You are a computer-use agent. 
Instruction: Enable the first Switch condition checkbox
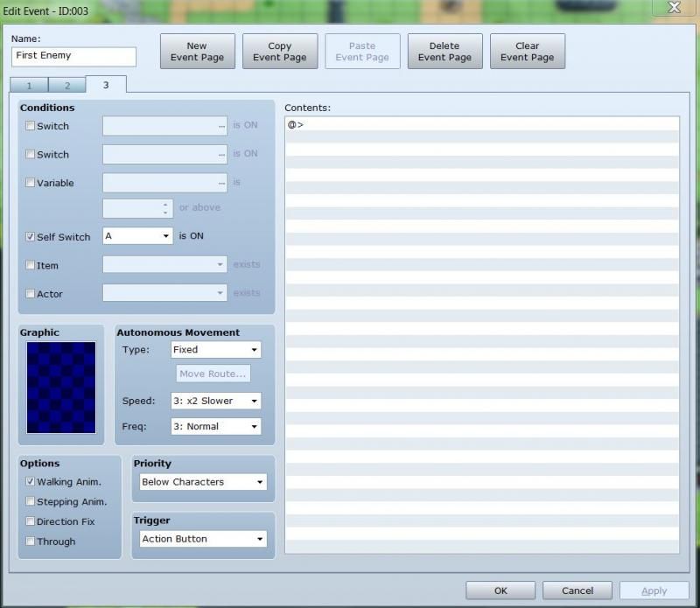tap(31, 126)
